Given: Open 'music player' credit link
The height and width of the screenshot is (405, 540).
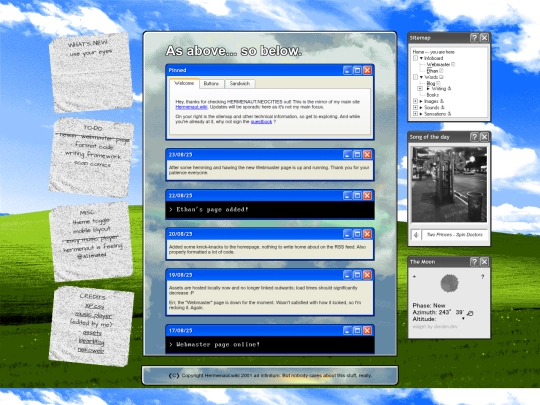Looking at the screenshot, I should [x=93, y=315].
